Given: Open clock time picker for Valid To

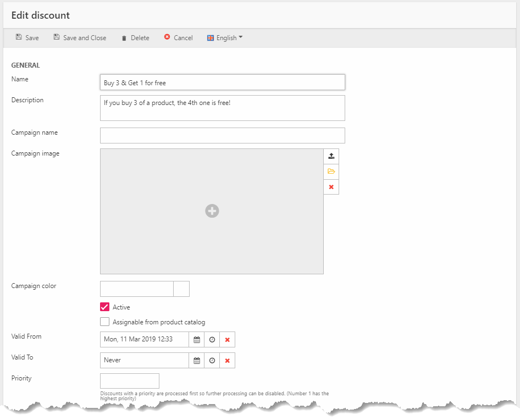Looking at the screenshot, I should pos(212,361).
